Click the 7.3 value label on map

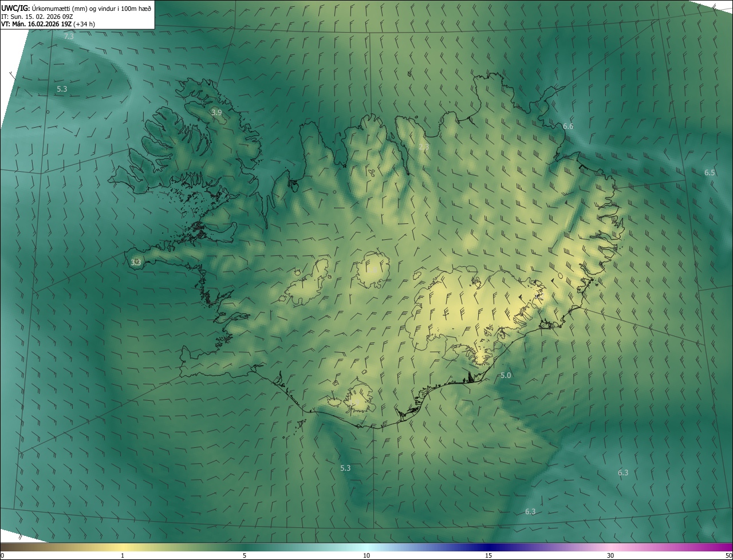(69, 36)
